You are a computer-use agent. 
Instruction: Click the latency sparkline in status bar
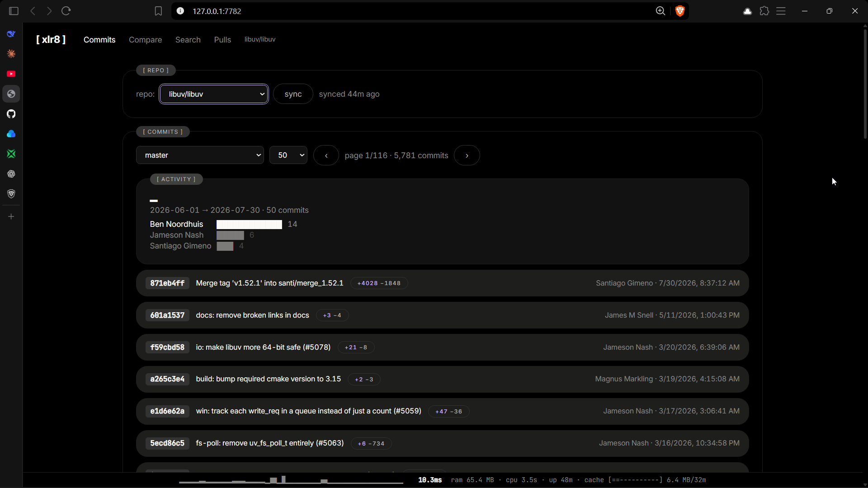click(291, 480)
